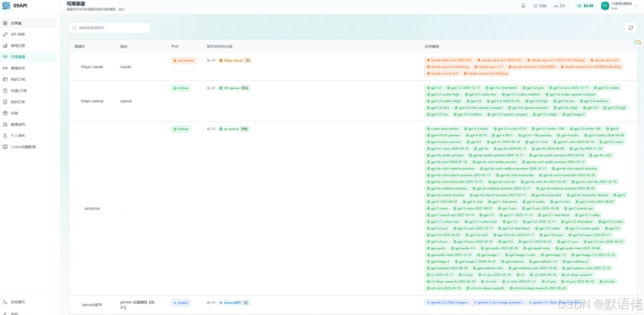Screen dimensions: 644x315
Task: Click the person icon for 个人资料
Action: click(x=5, y=135)
